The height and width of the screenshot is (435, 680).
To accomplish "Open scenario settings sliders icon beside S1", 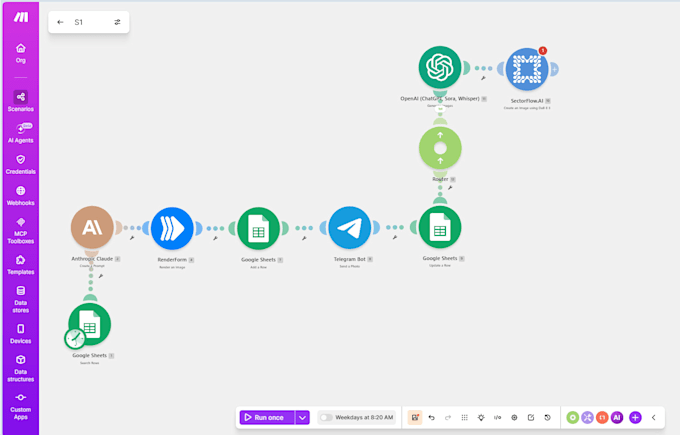I will [x=117, y=22].
